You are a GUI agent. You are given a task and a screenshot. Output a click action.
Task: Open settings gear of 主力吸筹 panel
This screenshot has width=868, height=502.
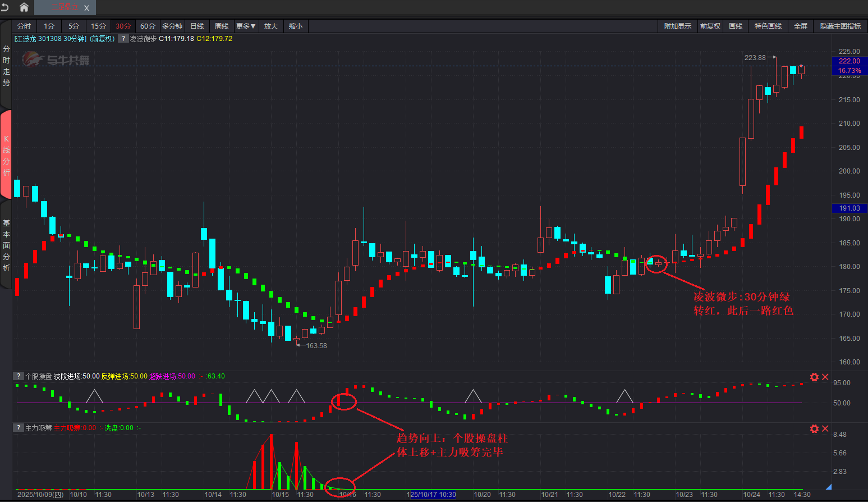coord(814,428)
